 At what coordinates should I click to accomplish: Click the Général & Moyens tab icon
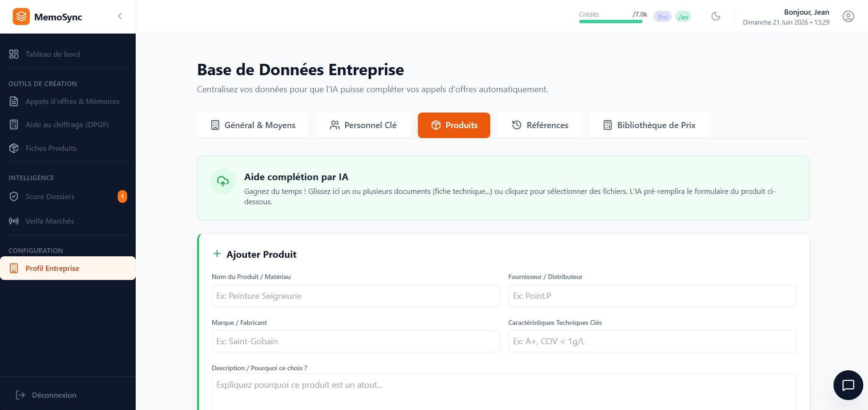pyautogui.click(x=215, y=125)
